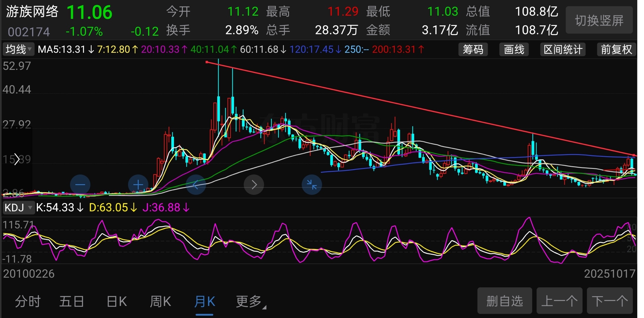Tap the collapse arrows circle icon
The height and width of the screenshot is (318, 644).
point(312,185)
